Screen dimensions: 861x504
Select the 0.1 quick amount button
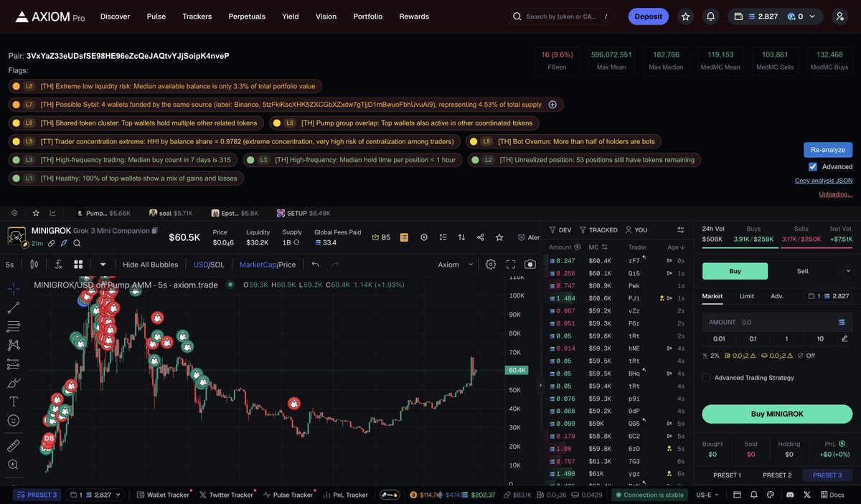tap(753, 338)
